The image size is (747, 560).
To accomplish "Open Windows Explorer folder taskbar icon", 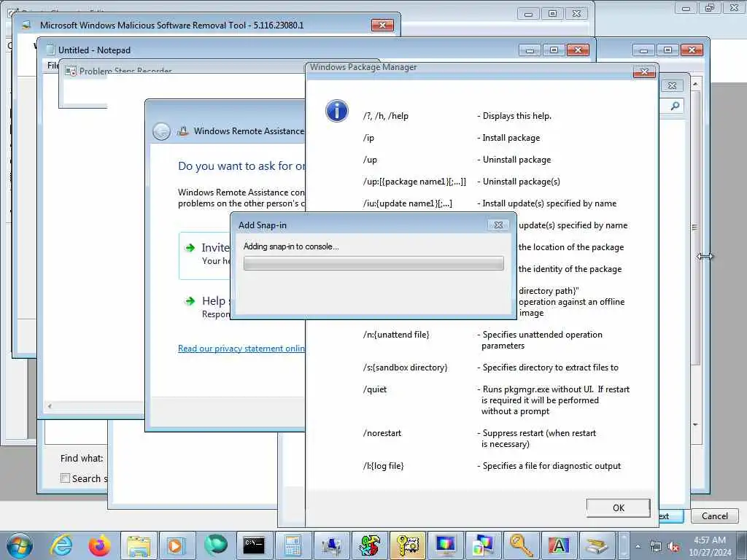I will click(x=139, y=545).
